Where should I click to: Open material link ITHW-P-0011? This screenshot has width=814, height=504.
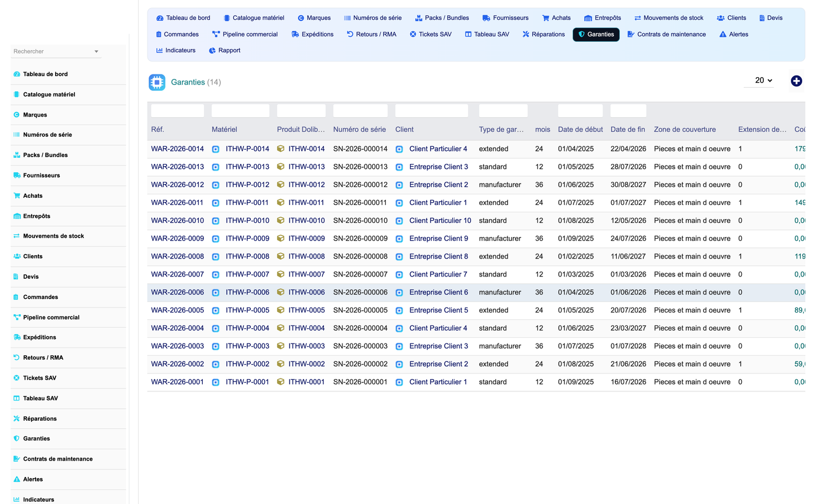click(247, 203)
